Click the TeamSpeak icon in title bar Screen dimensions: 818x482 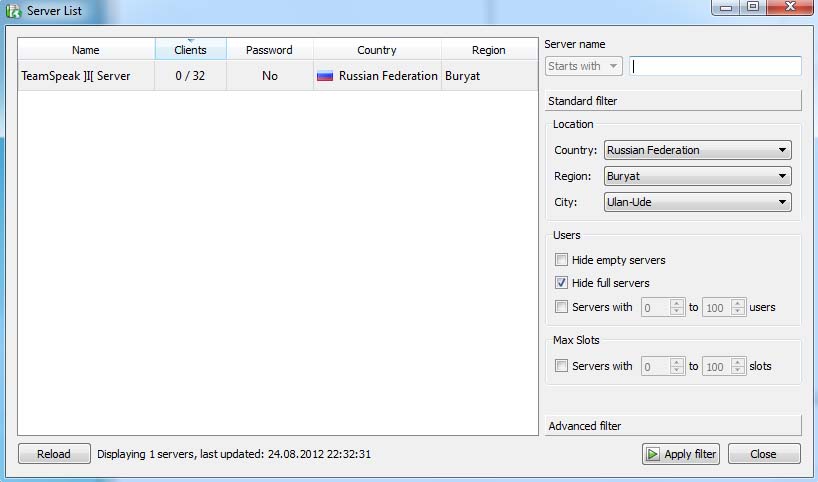click(x=14, y=10)
